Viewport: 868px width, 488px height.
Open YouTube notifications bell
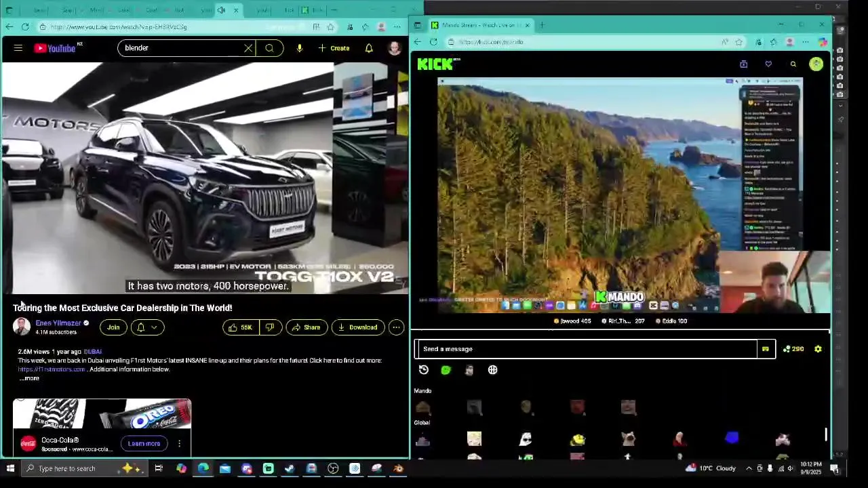pos(369,48)
